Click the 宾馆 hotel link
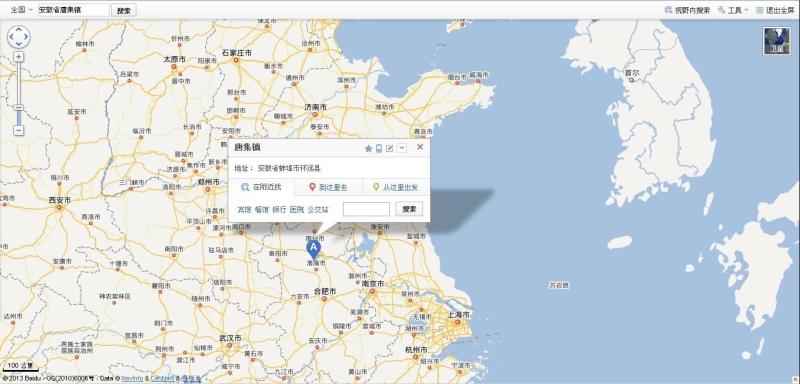This screenshot has height=384, width=800. pos(244,210)
